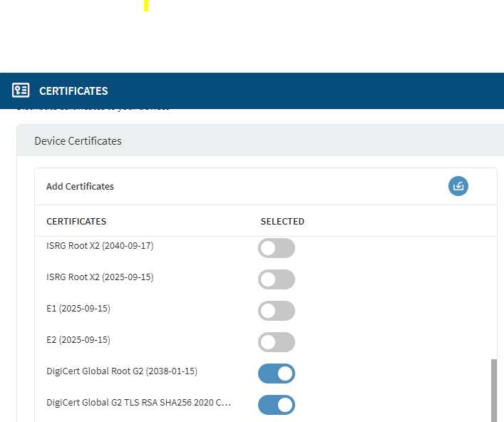Click DigiCert Global Root G2 (2038-01-15) name
Screen dimensions: 504x422
[121, 371]
